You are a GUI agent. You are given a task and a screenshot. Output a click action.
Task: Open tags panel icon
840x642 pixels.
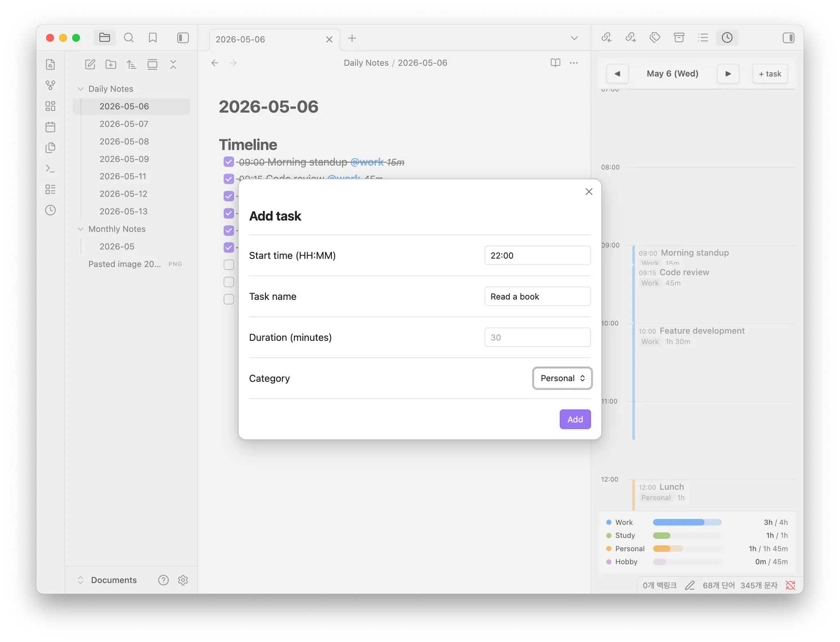[x=655, y=38]
